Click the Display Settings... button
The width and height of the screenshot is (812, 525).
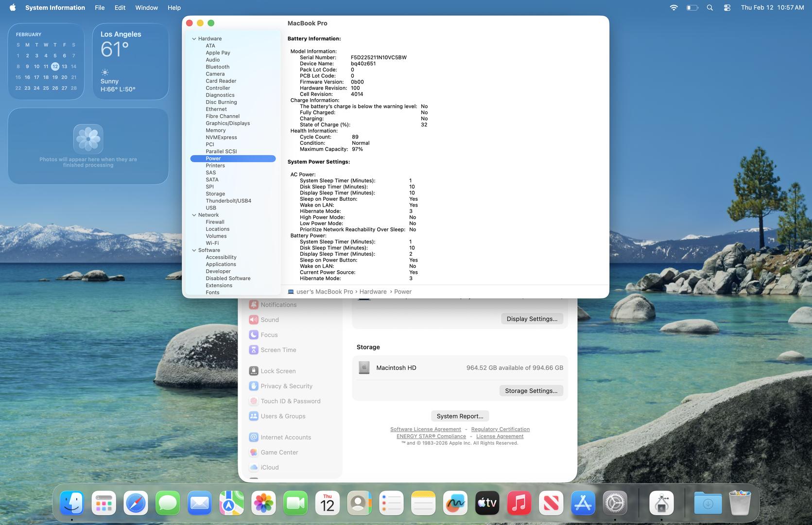(532, 319)
